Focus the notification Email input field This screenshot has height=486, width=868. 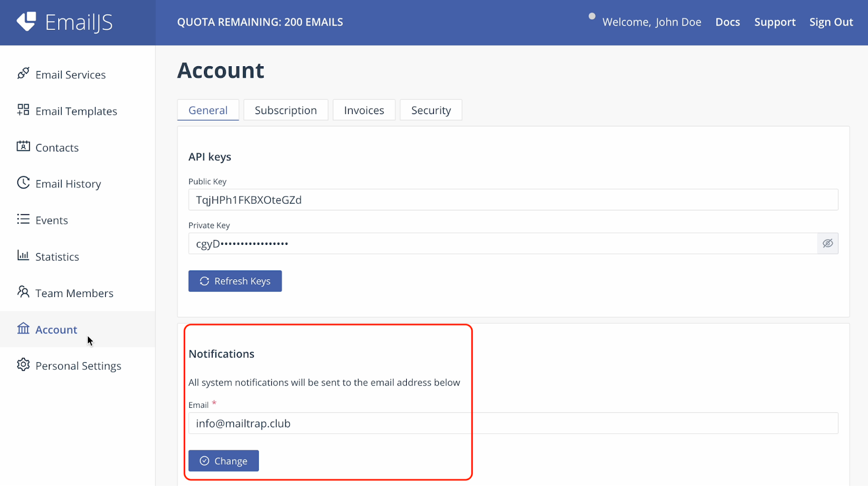point(513,424)
